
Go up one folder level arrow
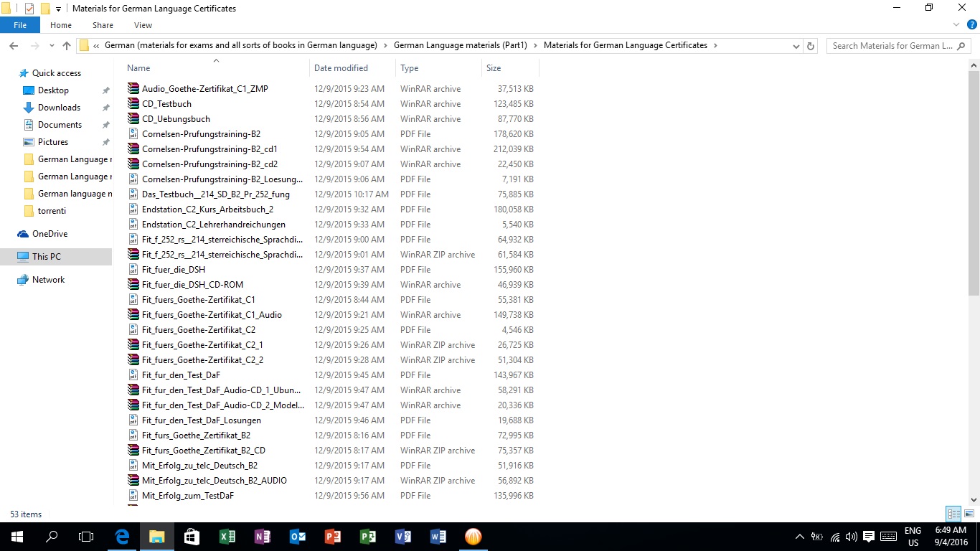[x=67, y=45]
